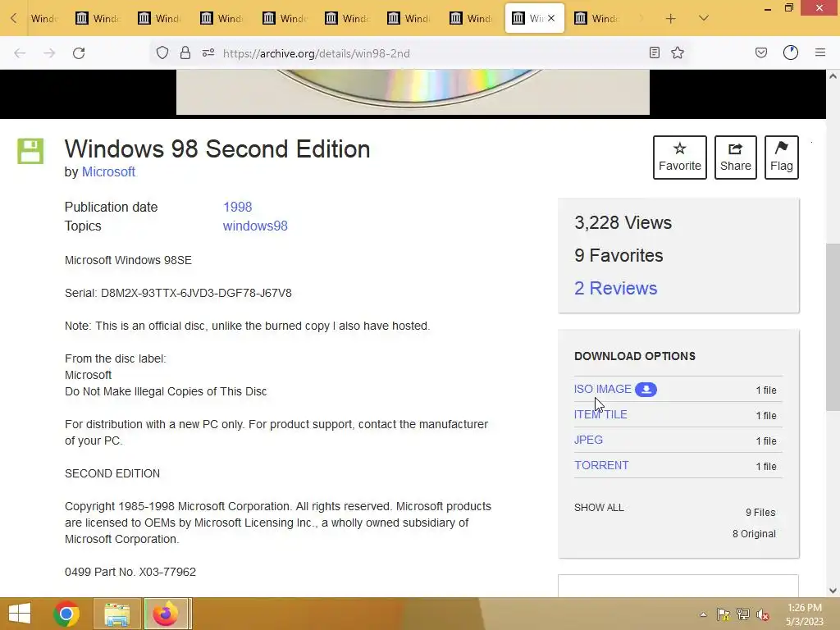
Task: Show hidden system tray icons
Action: coord(703,614)
